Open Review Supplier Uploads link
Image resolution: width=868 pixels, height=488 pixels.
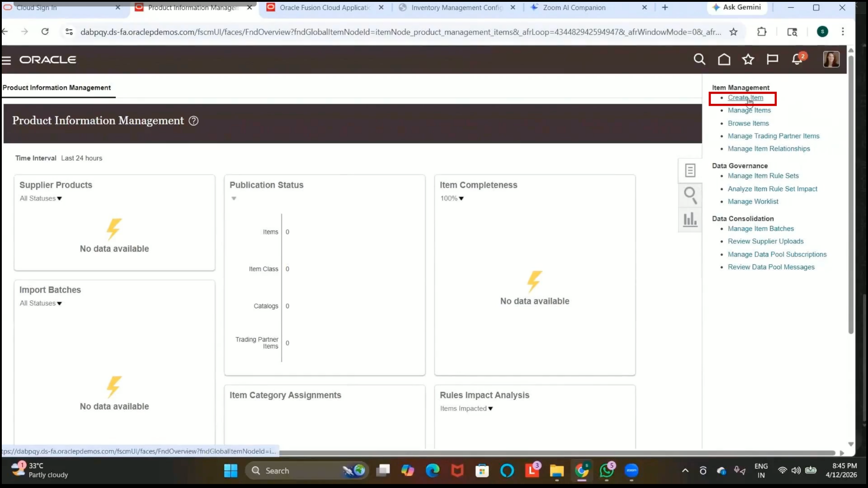click(766, 241)
